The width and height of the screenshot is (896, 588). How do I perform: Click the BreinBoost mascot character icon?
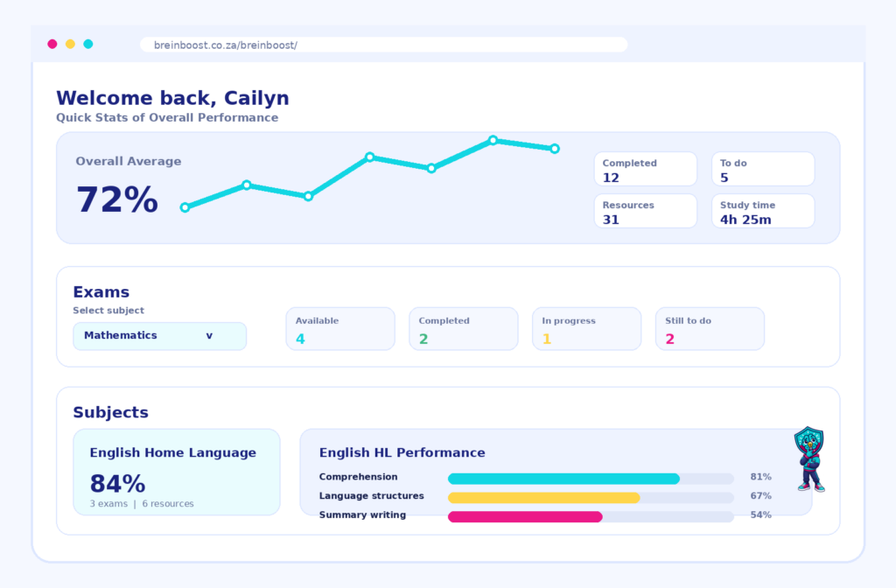coord(809,458)
